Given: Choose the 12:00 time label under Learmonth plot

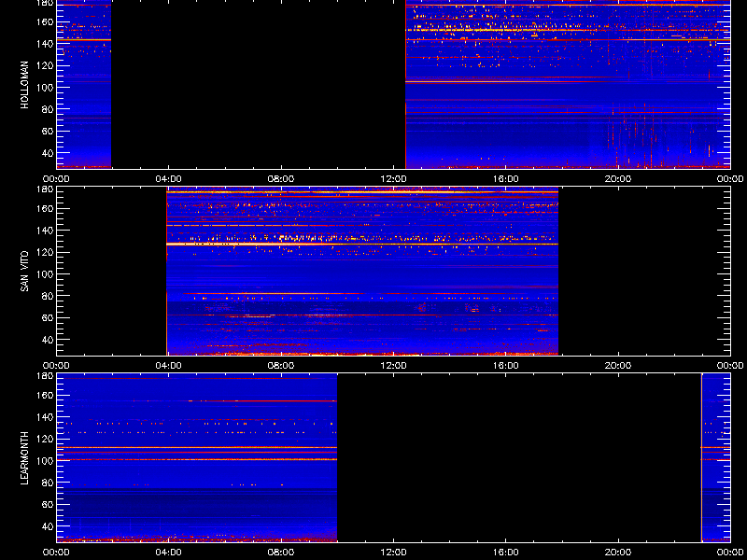Looking at the screenshot, I should tap(393, 553).
